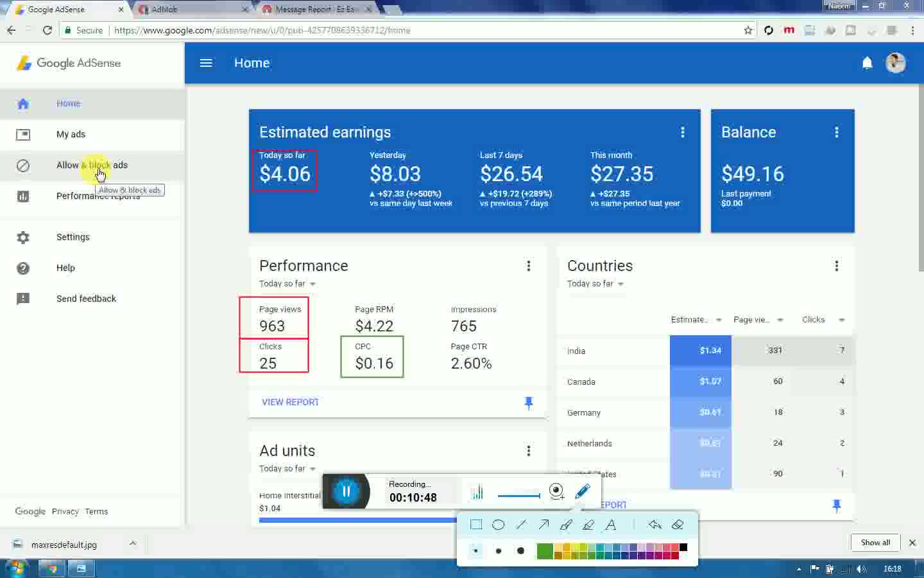924x578 pixels.
Task: Click the page vertical scrollbar
Action: (921, 177)
